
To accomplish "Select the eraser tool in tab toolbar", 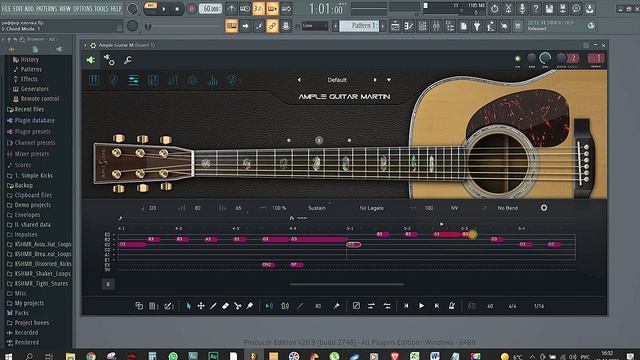I will point(225,306).
